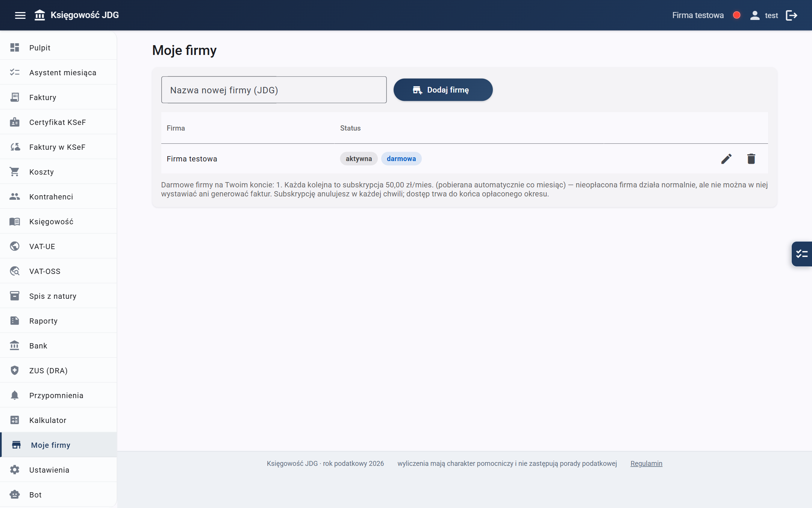The width and height of the screenshot is (812, 508).
Task: Focus the Nazwa nowej firmy (JDG) field
Action: tap(274, 90)
